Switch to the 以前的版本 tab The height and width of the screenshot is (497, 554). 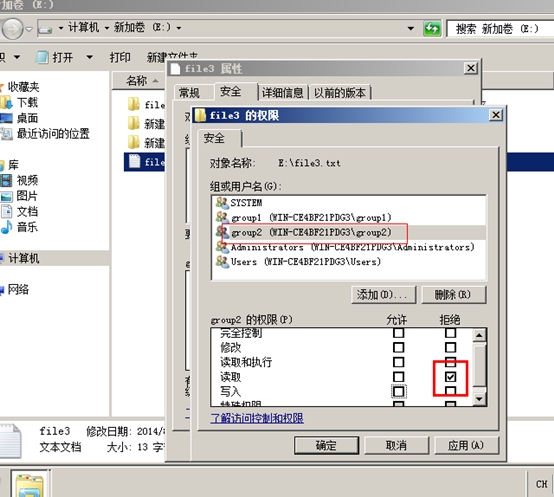[x=340, y=93]
